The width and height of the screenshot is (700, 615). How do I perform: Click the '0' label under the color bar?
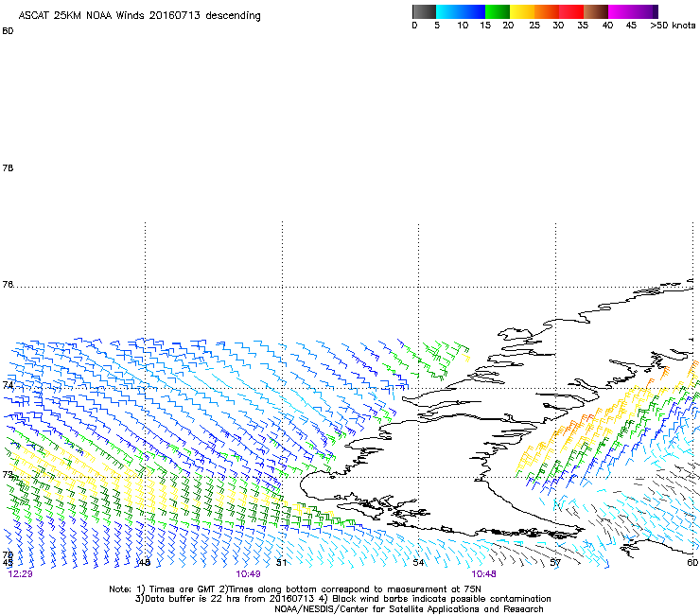click(414, 26)
